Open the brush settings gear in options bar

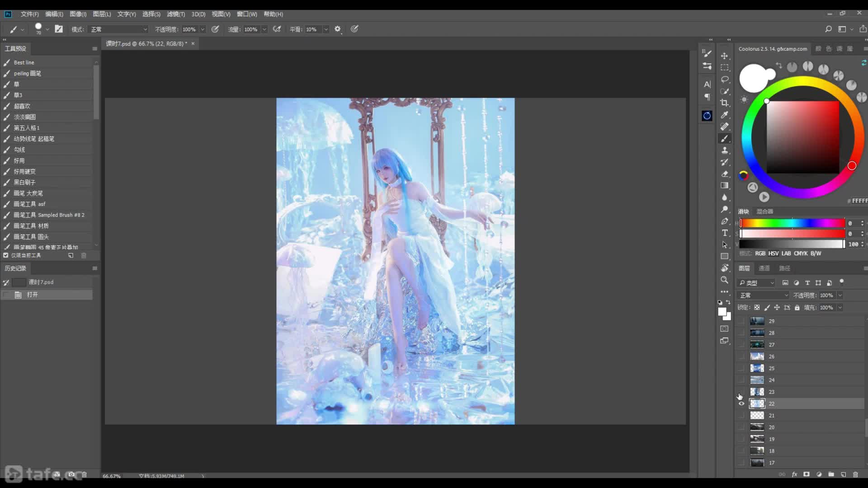(338, 29)
